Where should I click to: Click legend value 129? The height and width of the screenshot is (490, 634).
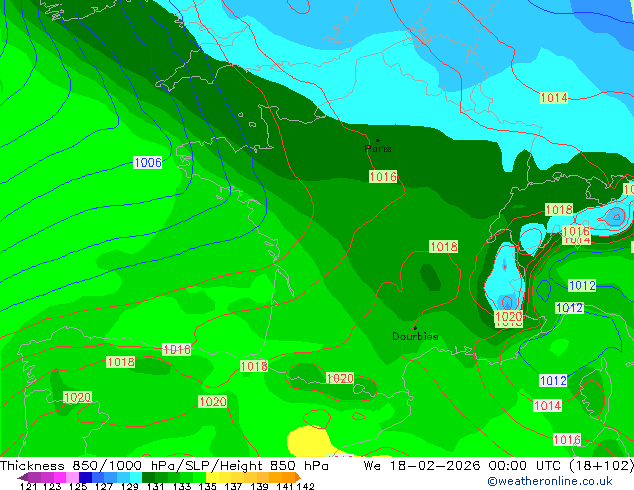129,486
